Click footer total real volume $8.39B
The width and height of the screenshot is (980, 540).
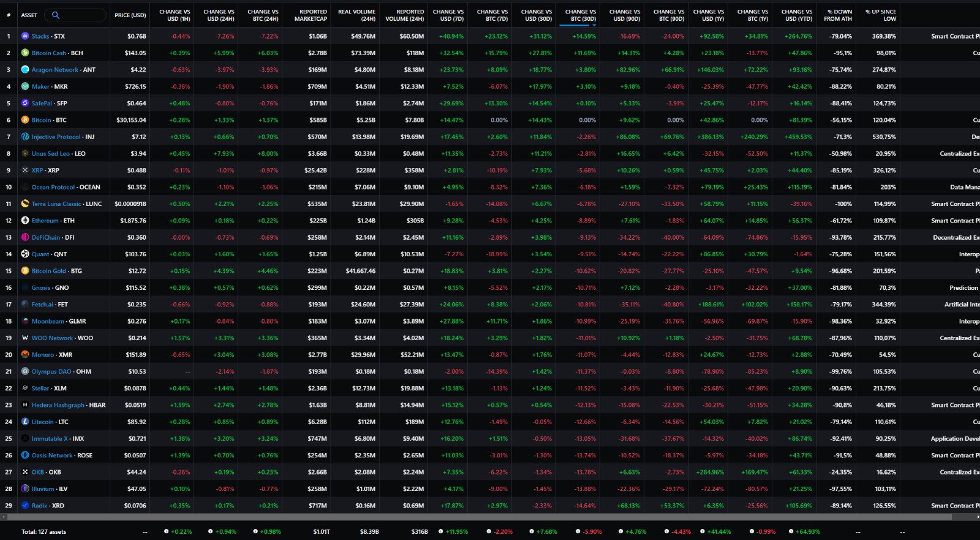coord(369,531)
